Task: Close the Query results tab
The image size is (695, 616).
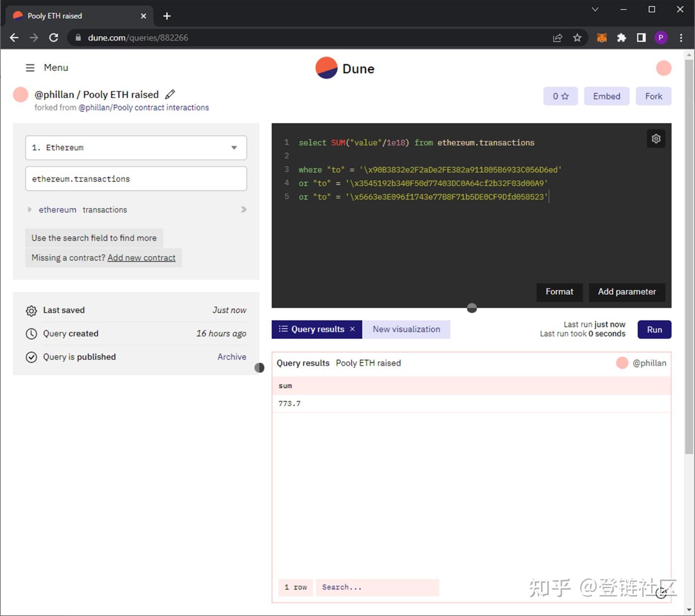Action: pos(353,329)
